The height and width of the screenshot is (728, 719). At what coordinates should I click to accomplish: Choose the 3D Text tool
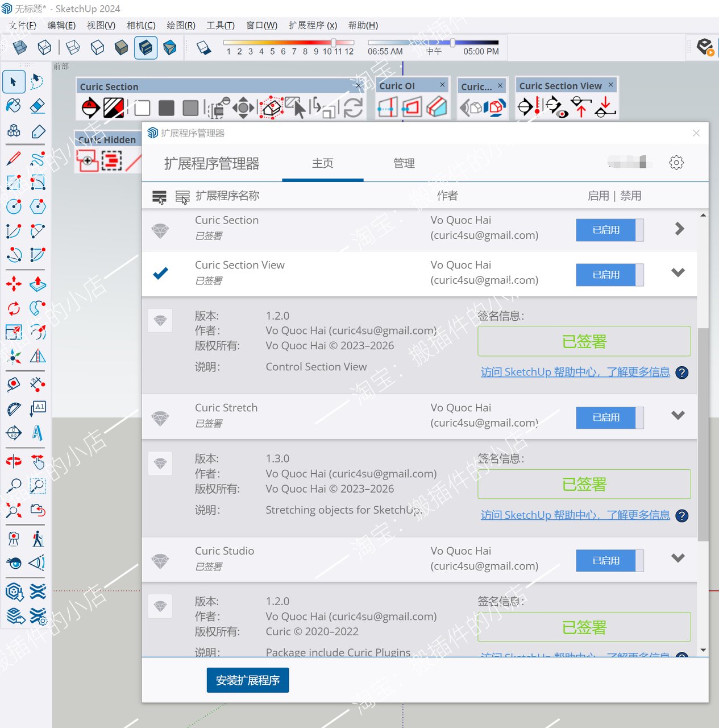coord(38,433)
